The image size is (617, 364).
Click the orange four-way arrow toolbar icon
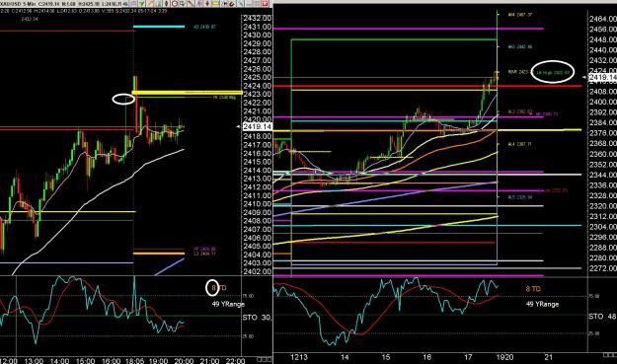pos(207,4)
